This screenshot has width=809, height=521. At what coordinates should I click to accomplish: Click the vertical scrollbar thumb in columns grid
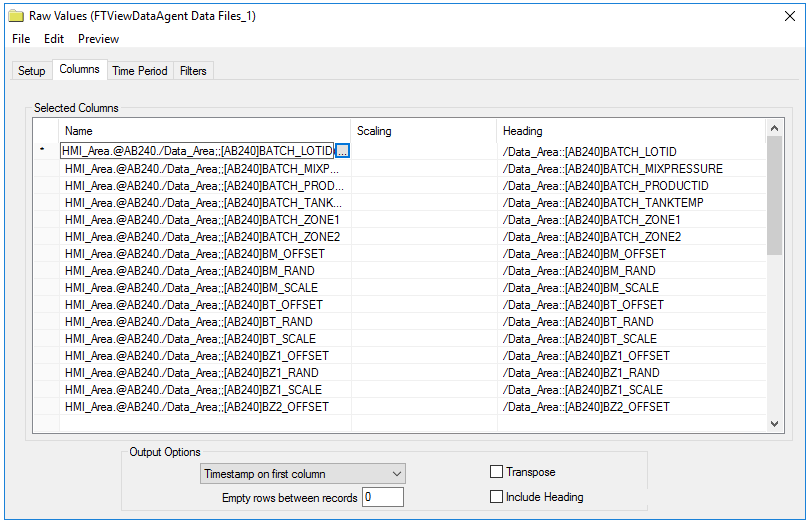tap(774, 196)
